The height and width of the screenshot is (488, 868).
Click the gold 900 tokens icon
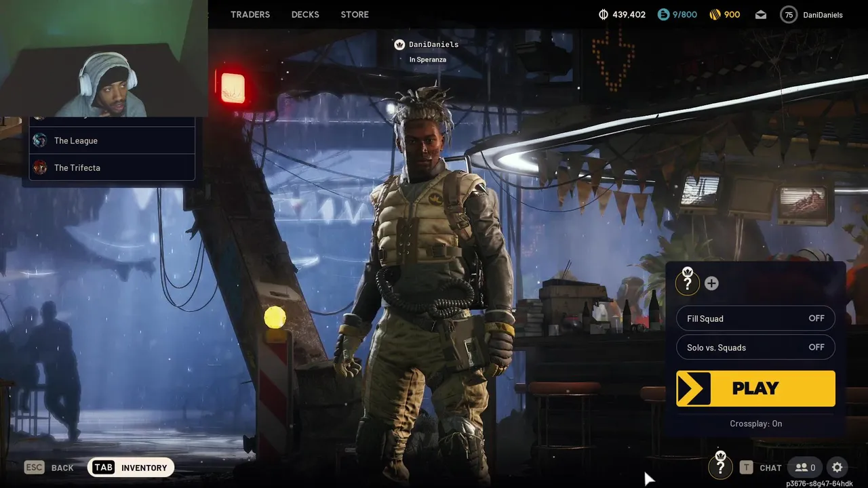click(715, 14)
